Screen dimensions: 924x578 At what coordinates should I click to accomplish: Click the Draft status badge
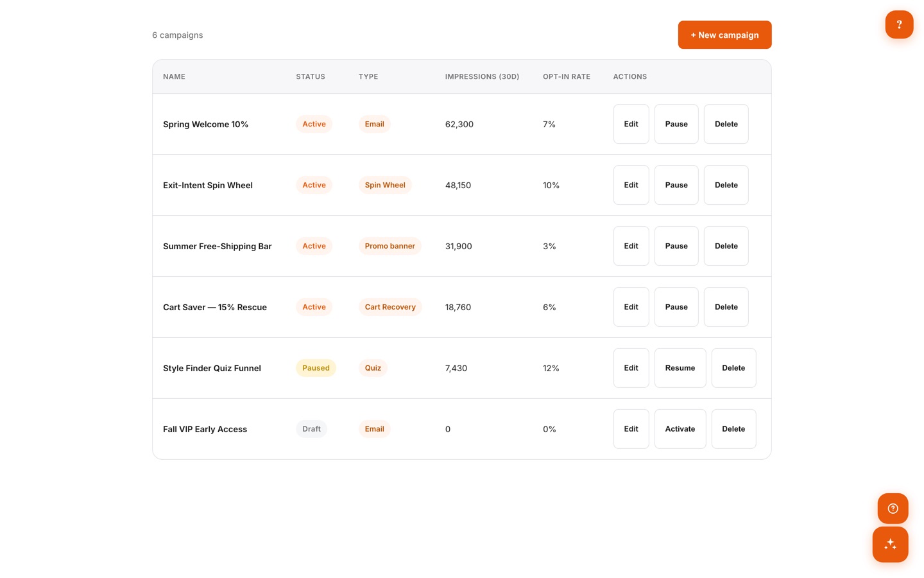pyautogui.click(x=311, y=429)
